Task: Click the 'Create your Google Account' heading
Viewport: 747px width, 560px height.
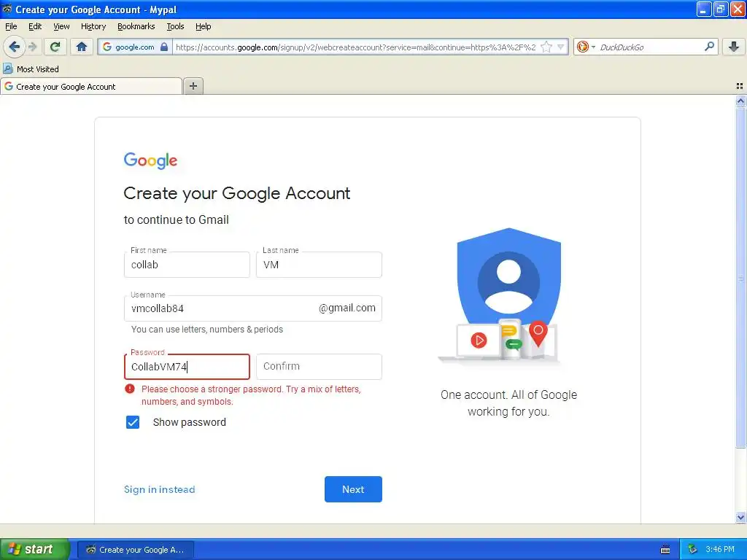Action: point(237,193)
